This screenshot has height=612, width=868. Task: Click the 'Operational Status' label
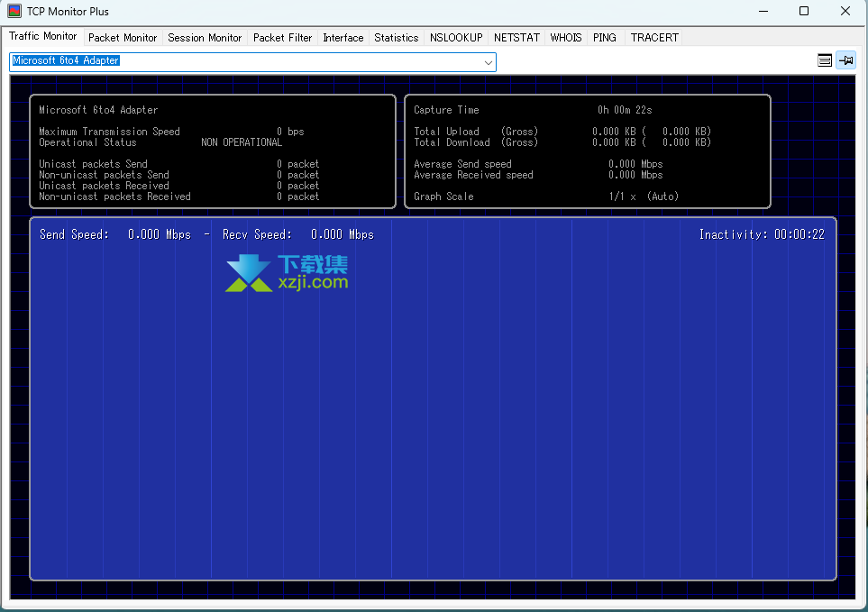click(87, 142)
